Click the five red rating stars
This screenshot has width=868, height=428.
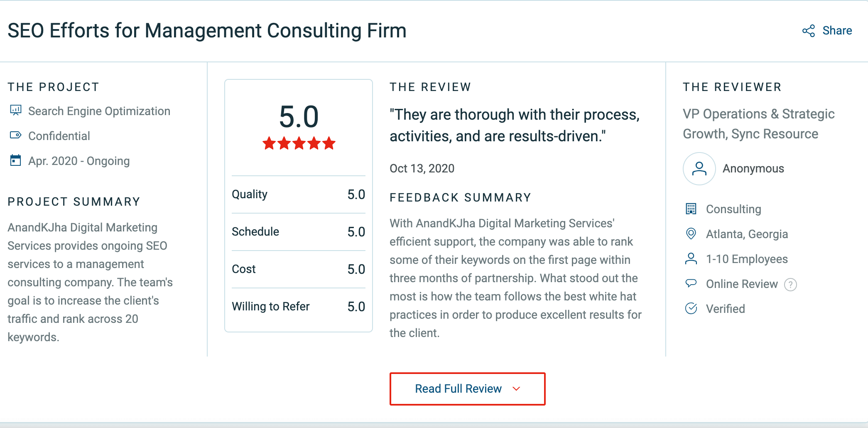pos(299,143)
